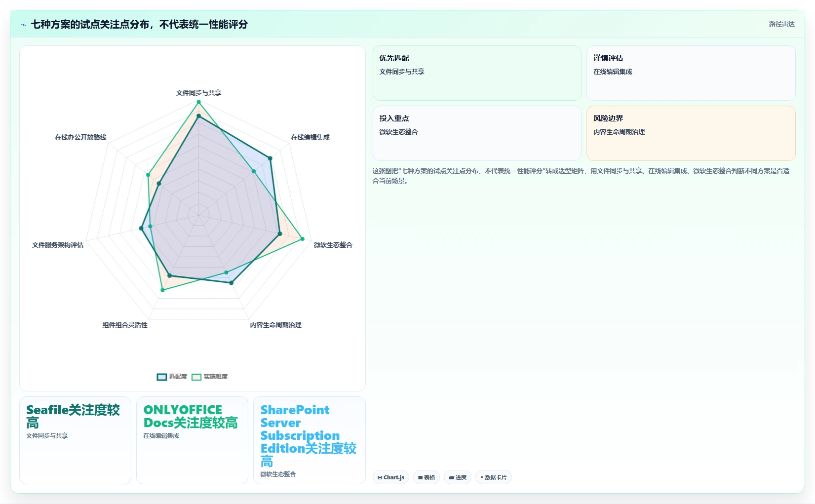Click the description paragraph starting 这张图把
The height and width of the screenshot is (504, 815).
(581, 176)
